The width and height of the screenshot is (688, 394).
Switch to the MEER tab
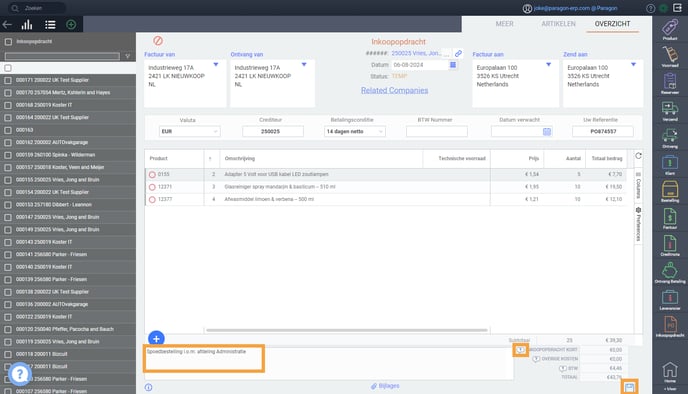coord(505,24)
